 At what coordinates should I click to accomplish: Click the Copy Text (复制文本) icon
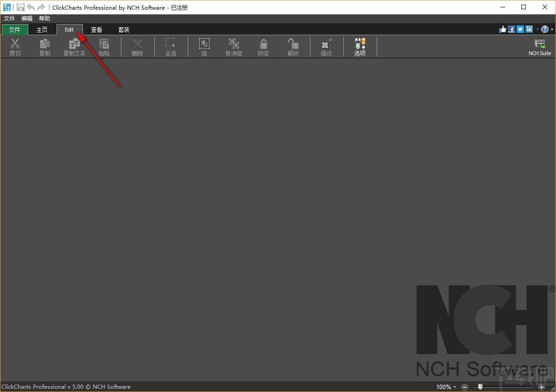pos(75,44)
